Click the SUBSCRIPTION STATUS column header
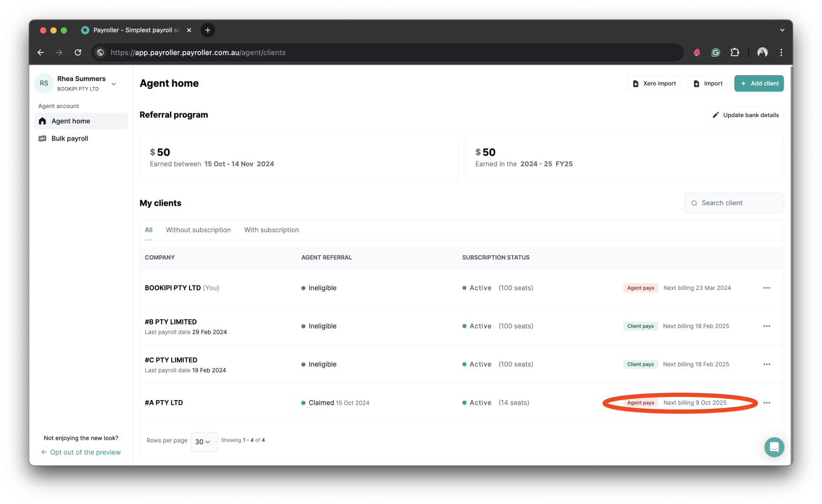The image size is (822, 504). pos(496,258)
